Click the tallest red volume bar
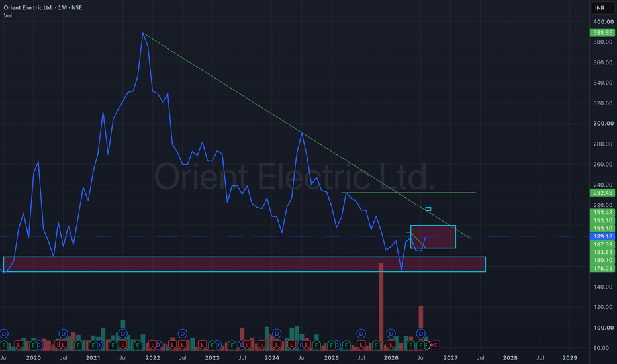The height and width of the screenshot is (364, 617). point(381,307)
